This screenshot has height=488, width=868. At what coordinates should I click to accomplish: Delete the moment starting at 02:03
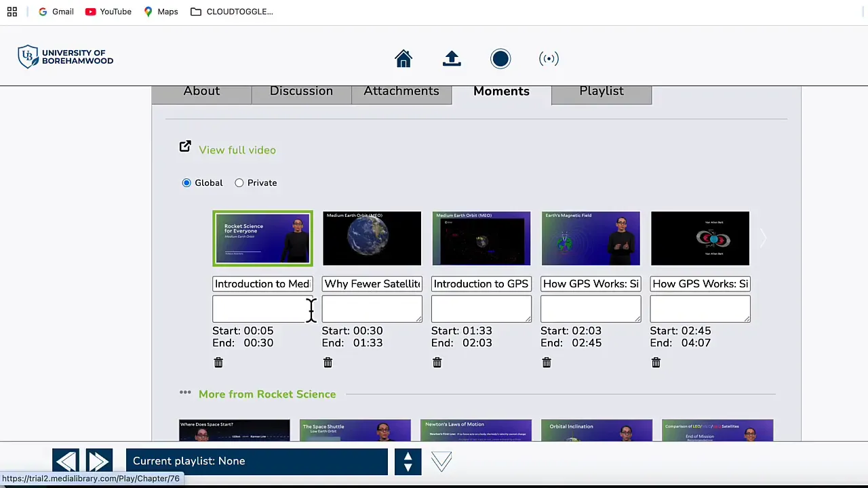pos(547,363)
